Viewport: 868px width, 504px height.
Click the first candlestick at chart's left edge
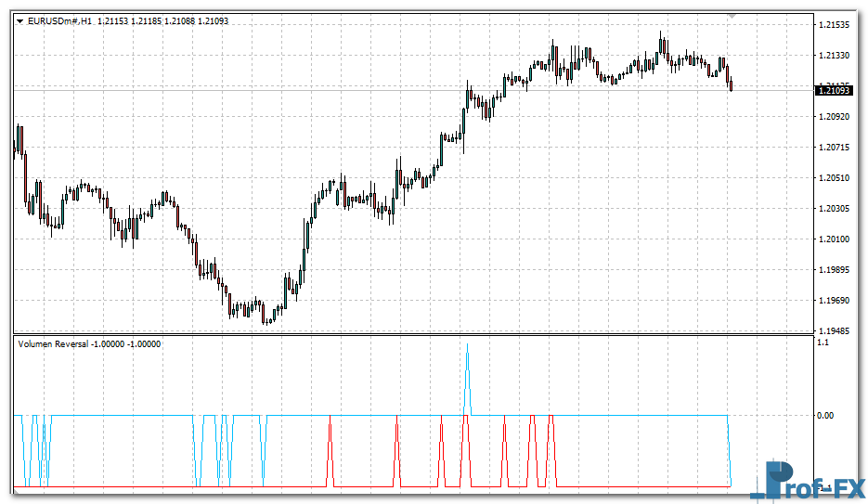point(18,141)
